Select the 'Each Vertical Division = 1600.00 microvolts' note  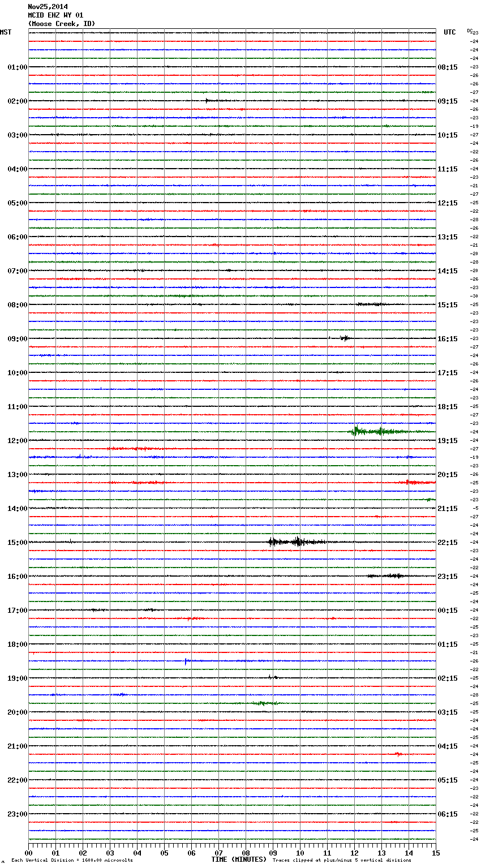coord(72,860)
